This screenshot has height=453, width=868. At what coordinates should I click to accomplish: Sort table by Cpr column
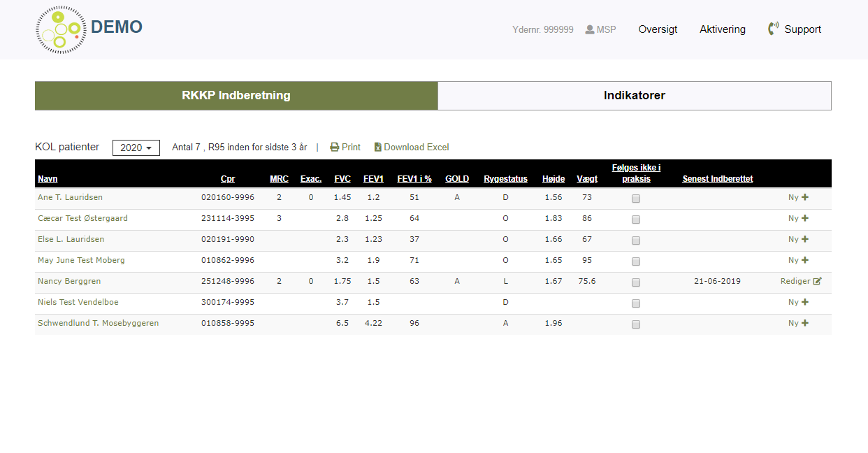228,179
